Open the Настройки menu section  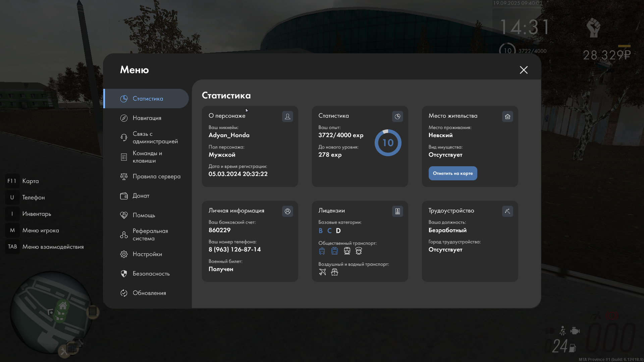[147, 254]
